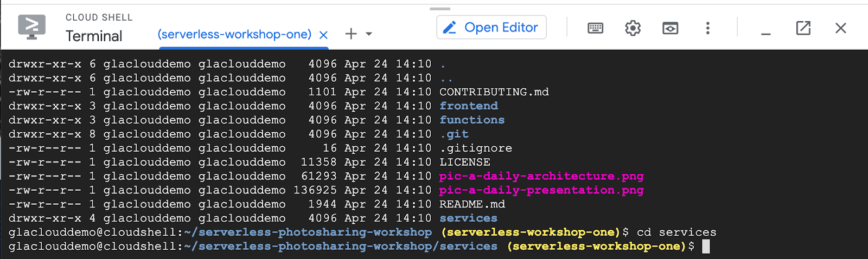Click the Web Preview icon
Viewport: 868px width, 259px height.
(x=670, y=28)
